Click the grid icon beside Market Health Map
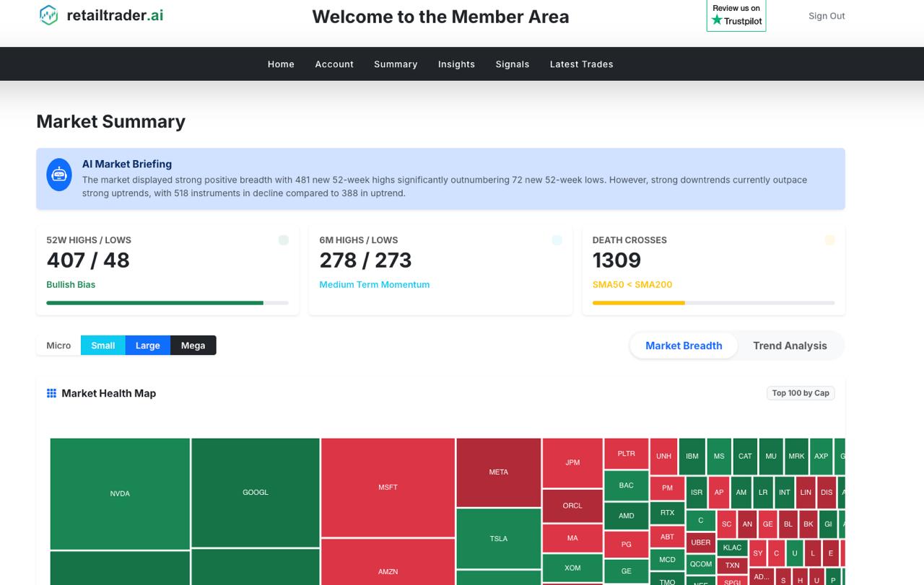The width and height of the screenshot is (924, 585). click(x=51, y=392)
